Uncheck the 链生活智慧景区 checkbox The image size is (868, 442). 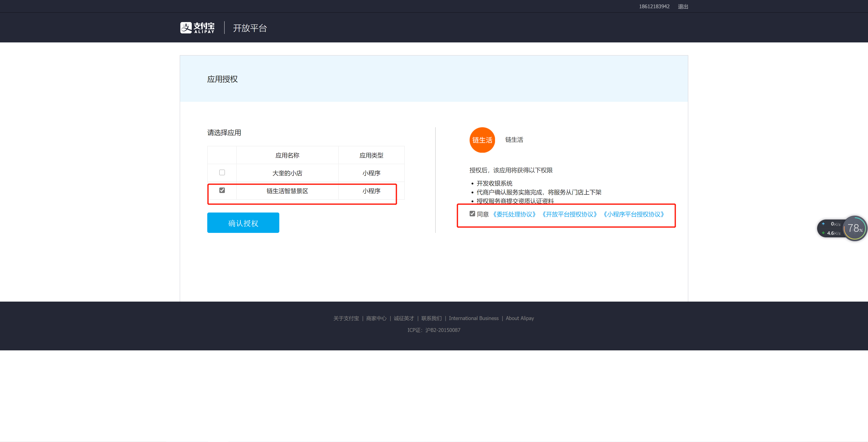tap(222, 190)
